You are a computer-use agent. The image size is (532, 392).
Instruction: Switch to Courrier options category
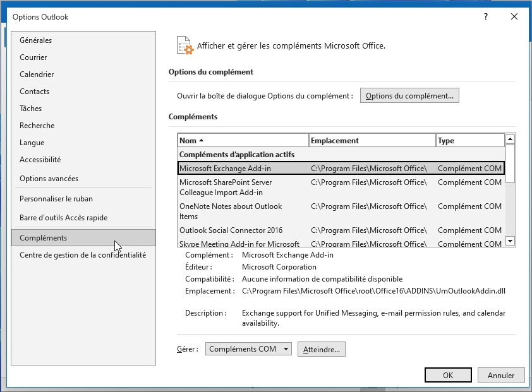(x=33, y=57)
